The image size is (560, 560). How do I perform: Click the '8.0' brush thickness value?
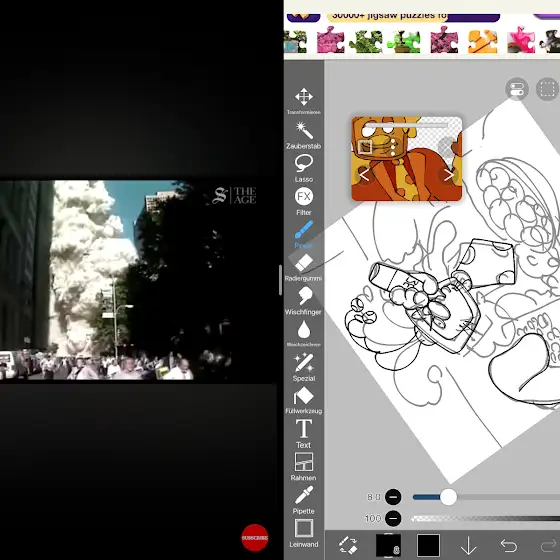pos(374,497)
